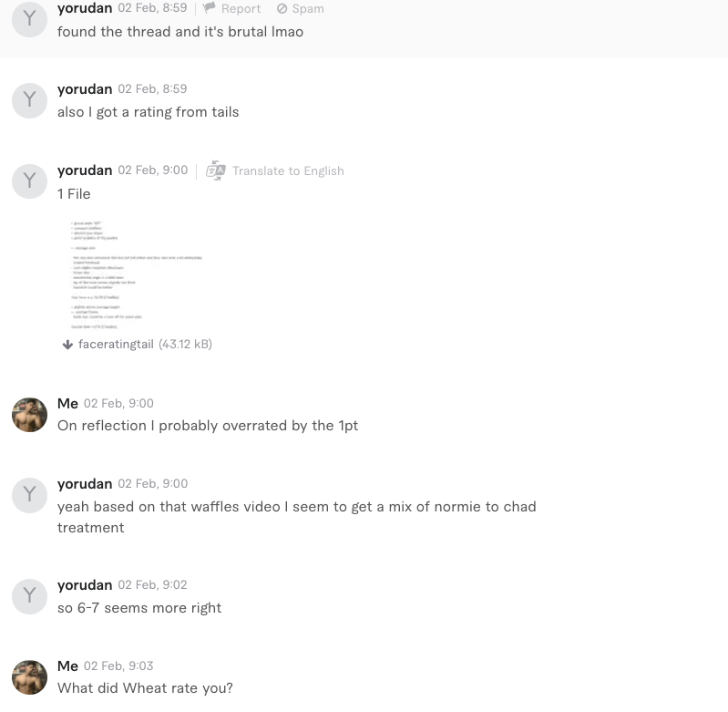Viewport: 728px width, 712px height.
Task: Open the faceratingtail attachment thumbnail
Action: pyautogui.click(x=137, y=274)
